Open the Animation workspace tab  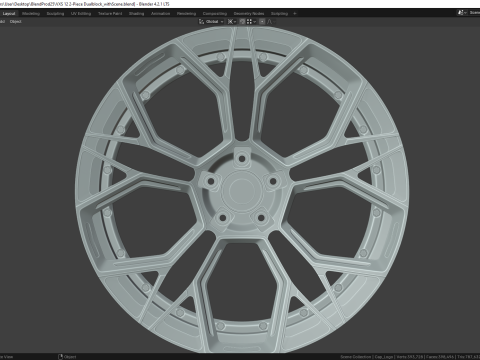[x=161, y=14]
